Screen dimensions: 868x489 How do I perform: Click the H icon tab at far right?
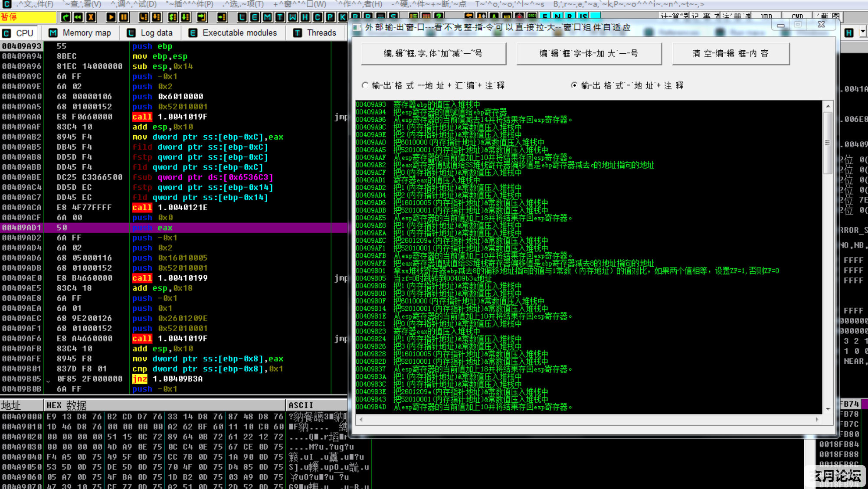849,33
